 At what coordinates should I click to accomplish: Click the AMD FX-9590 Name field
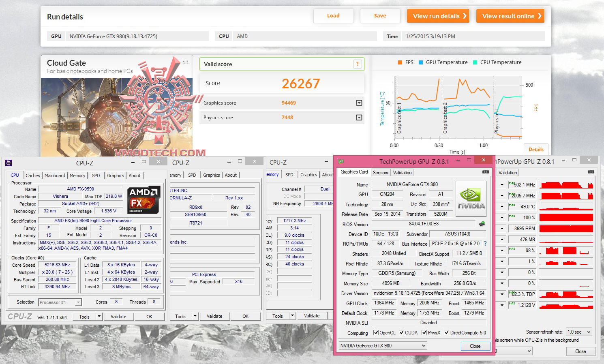pos(80,189)
